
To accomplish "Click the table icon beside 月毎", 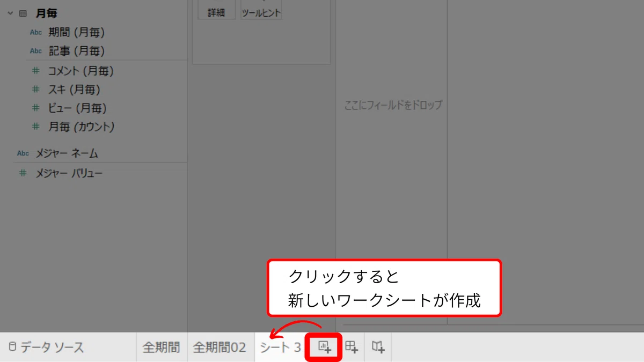I will [x=23, y=14].
